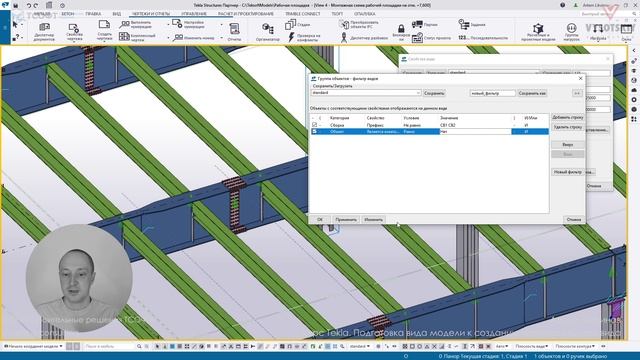Open Плоскости контура dropdown in bottom toolbar

(x=576, y=346)
